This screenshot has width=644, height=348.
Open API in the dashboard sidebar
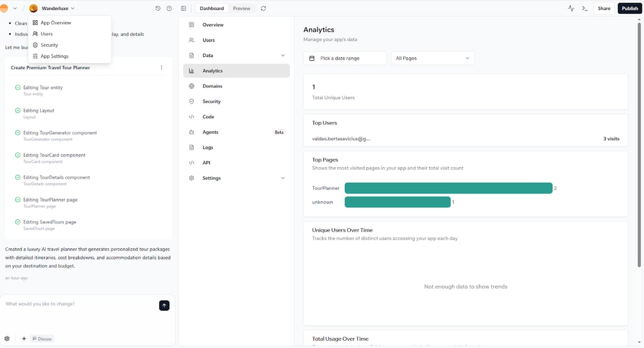click(236, 163)
